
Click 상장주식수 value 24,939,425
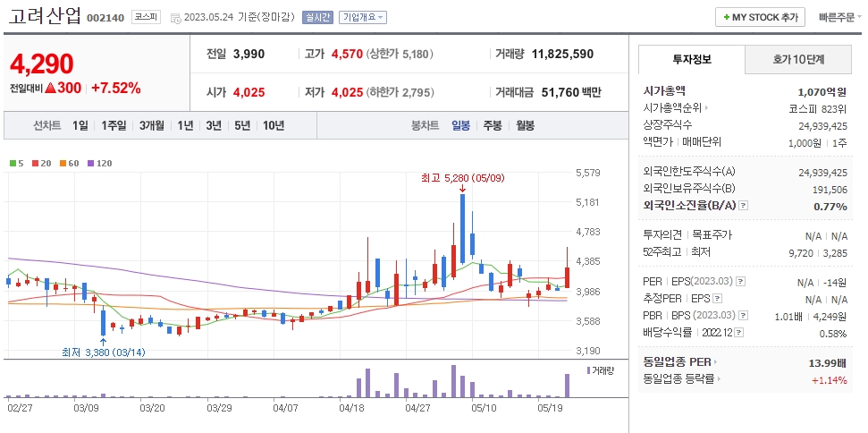click(822, 125)
